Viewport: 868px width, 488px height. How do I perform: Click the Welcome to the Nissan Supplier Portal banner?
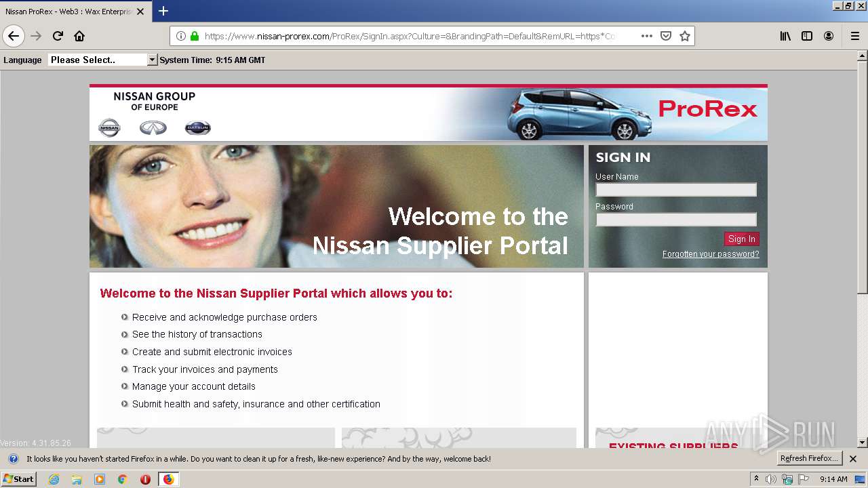pyautogui.click(x=336, y=206)
